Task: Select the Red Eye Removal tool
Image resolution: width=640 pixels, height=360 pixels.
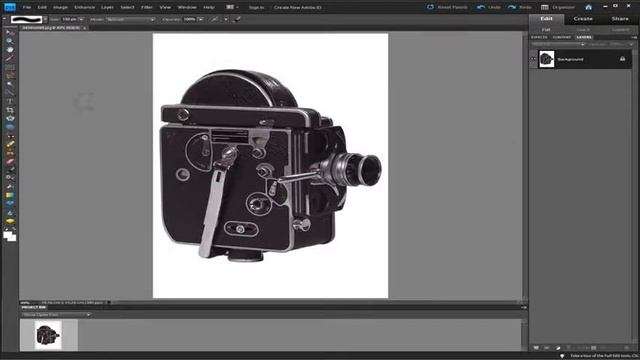Action: (10, 136)
